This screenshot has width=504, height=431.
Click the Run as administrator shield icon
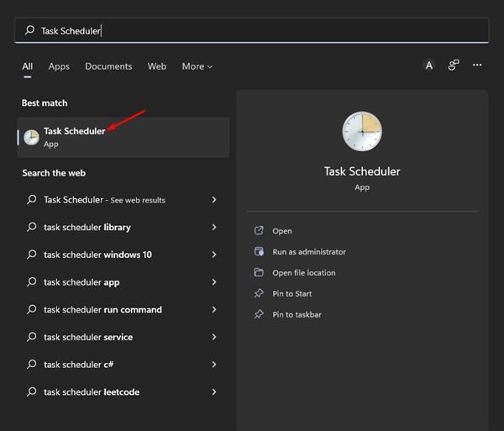pos(259,251)
